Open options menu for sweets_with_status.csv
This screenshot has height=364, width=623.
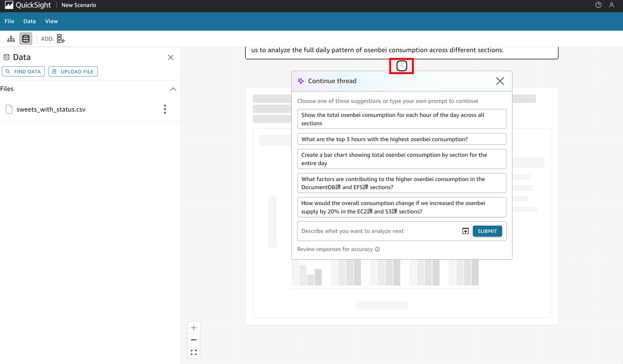[165, 109]
